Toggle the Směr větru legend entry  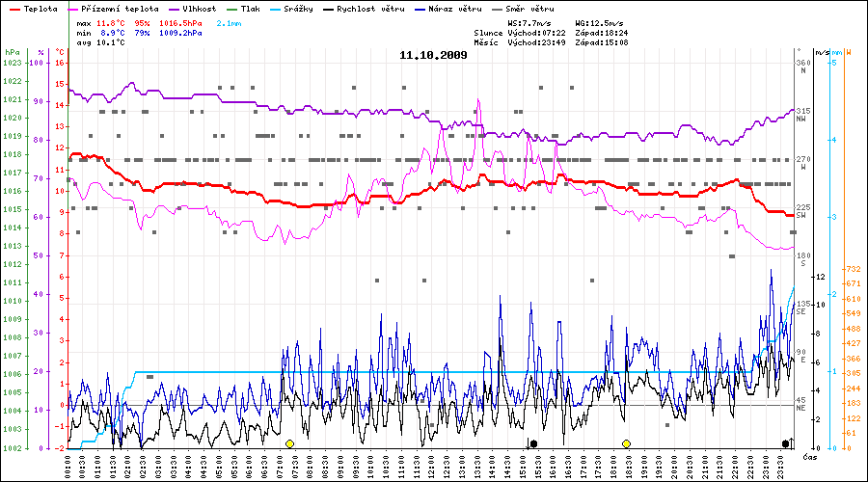coord(527,8)
